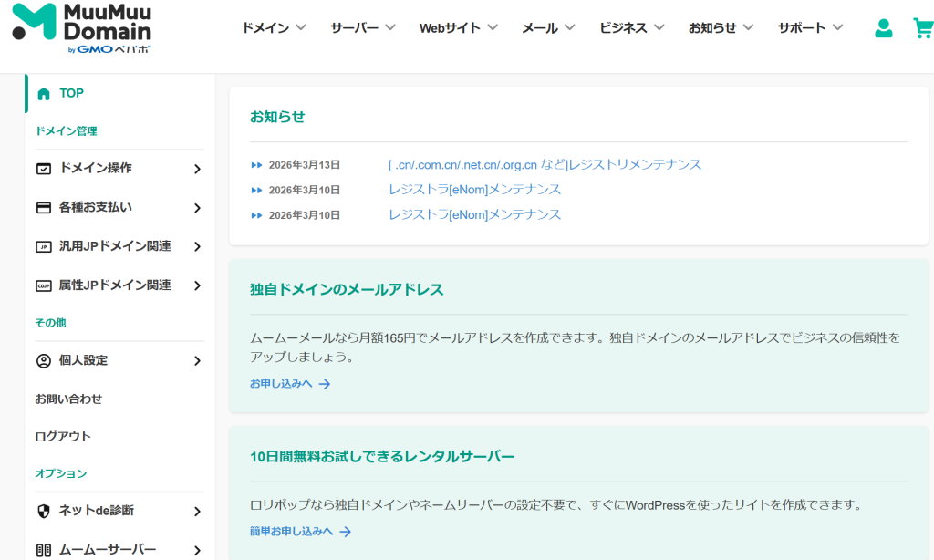This screenshot has height=560, width=934.
Task: Click the ムームーサーバー server icon
Action: 44,550
